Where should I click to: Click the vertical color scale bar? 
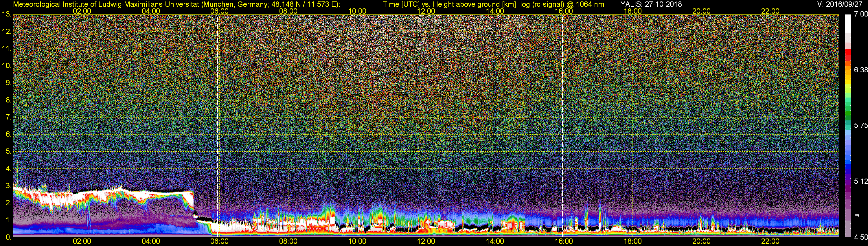[x=848, y=126]
